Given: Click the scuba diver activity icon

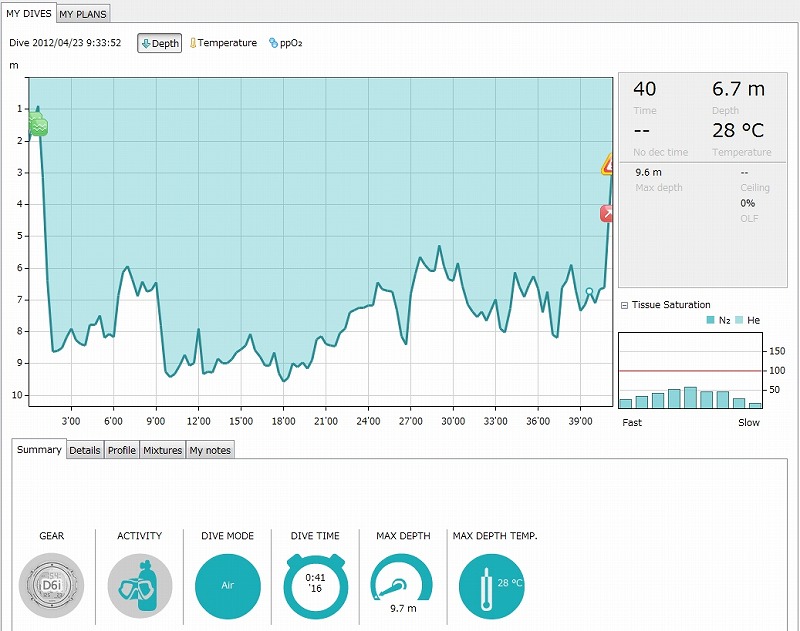Looking at the screenshot, I should (x=139, y=586).
